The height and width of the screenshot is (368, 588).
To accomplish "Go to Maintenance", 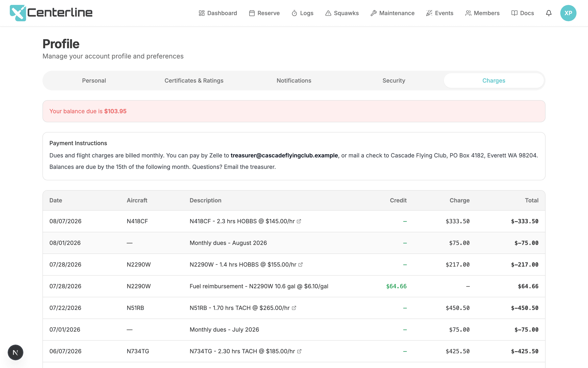I will [x=392, y=13].
